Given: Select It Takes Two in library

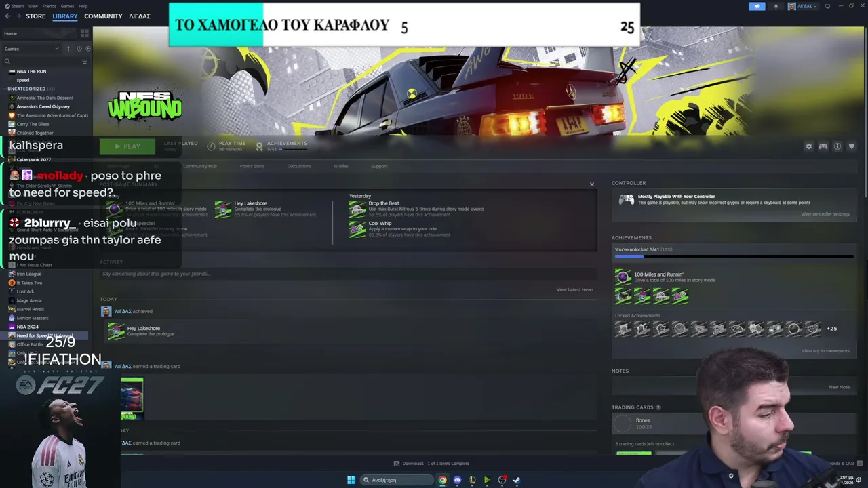Looking at the screenshot, I should (30, 283).
